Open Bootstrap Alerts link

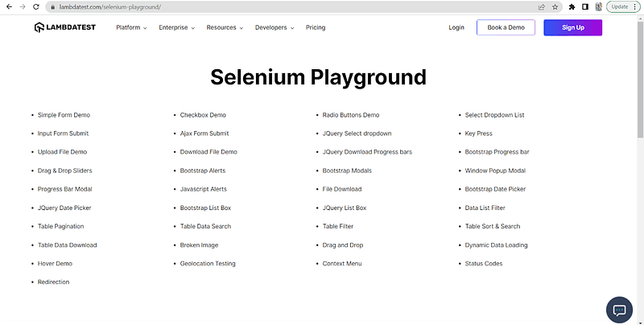203,171
